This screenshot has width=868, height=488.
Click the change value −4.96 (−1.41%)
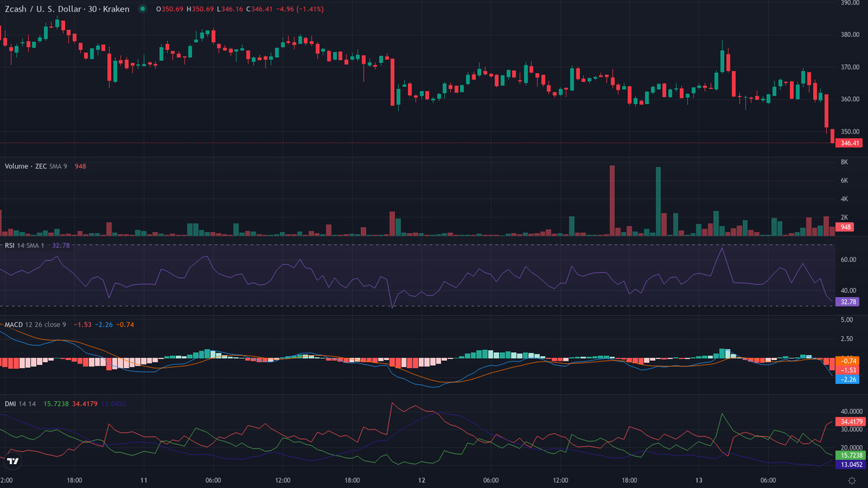click(302, 9)
